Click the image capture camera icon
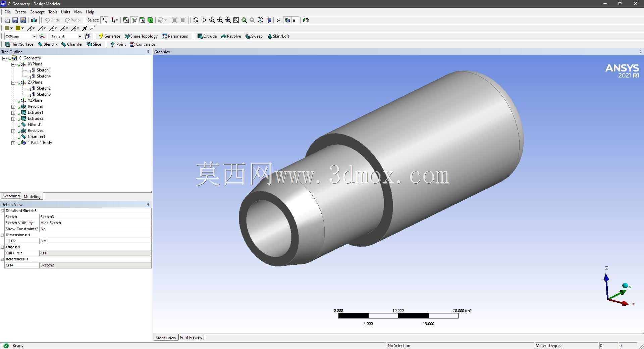Screen dimensions: 644x349 [x=34, y=20]
